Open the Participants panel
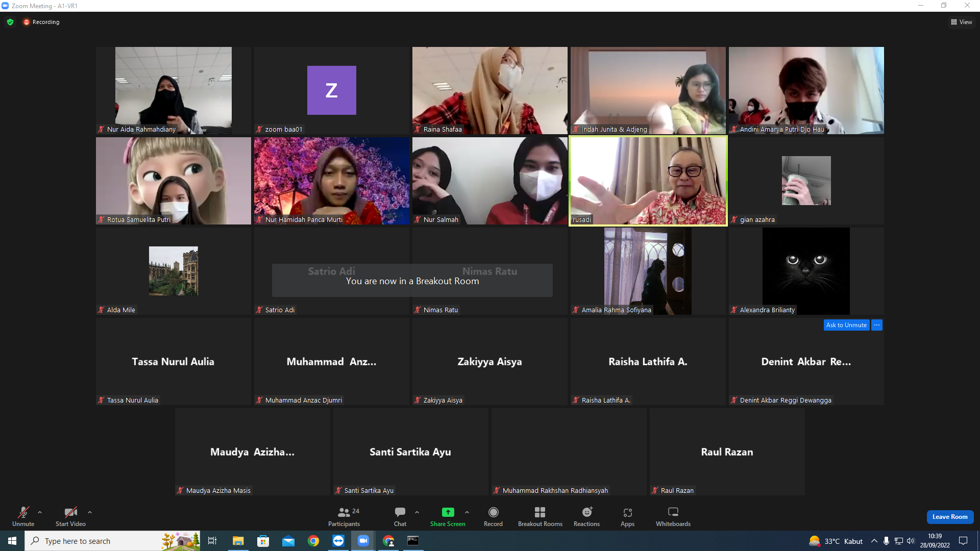This screenshot has width=980, height=551. click(x=344, y=516)
